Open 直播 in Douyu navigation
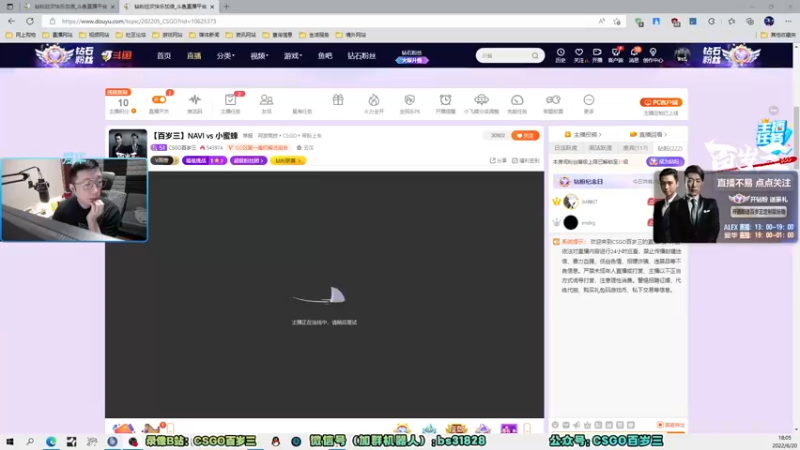The width and height of the screenshot is (800, 450). coord(194,56)
